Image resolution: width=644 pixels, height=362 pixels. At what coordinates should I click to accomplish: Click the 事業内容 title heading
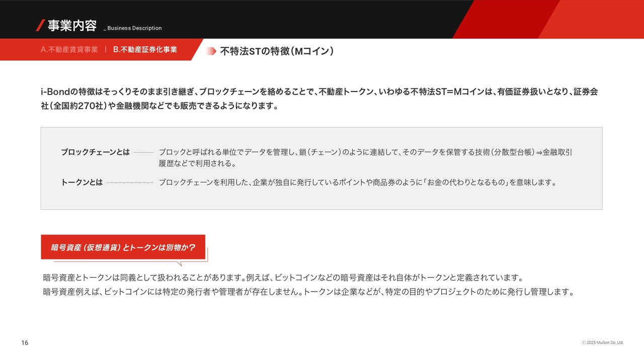[72, 26]
